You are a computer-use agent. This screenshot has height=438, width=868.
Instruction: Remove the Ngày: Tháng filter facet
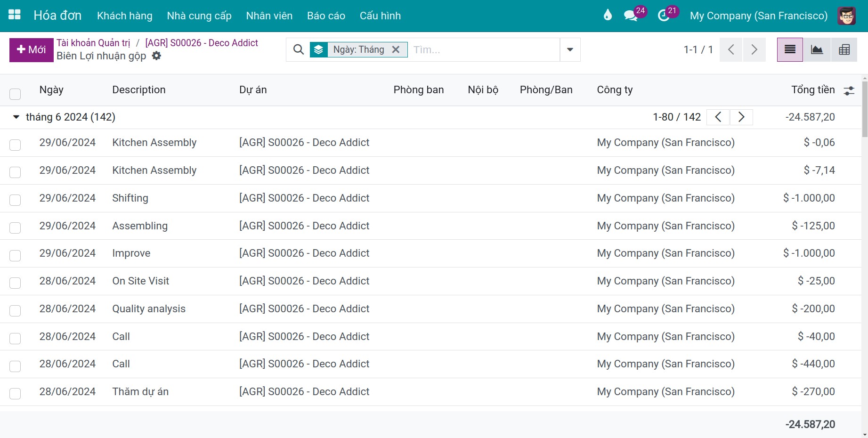coord(396,49)
